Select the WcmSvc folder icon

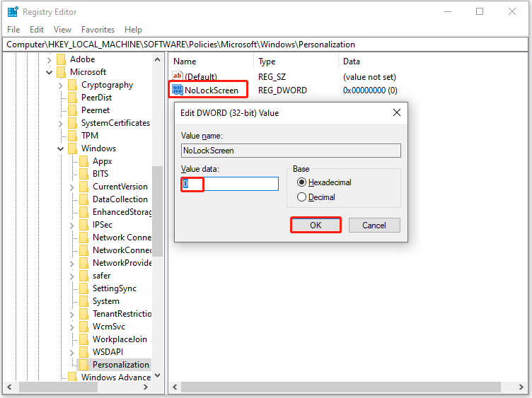point(83,327)
